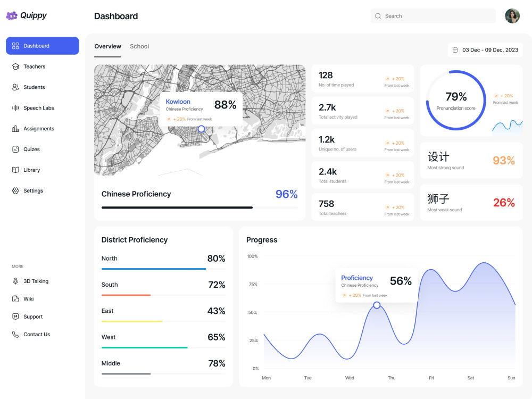The image size is (532, 399).
Task: Open the Contact Us link
Action: (37, 334)
